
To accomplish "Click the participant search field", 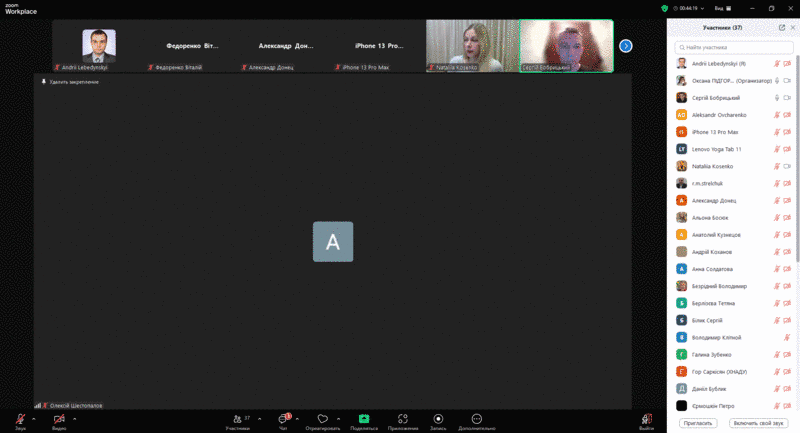I will (733, 46).
